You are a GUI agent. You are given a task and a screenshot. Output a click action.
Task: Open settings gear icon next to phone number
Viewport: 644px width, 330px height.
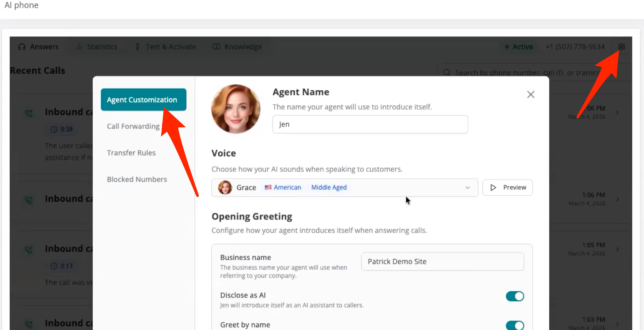coord(621,47)
